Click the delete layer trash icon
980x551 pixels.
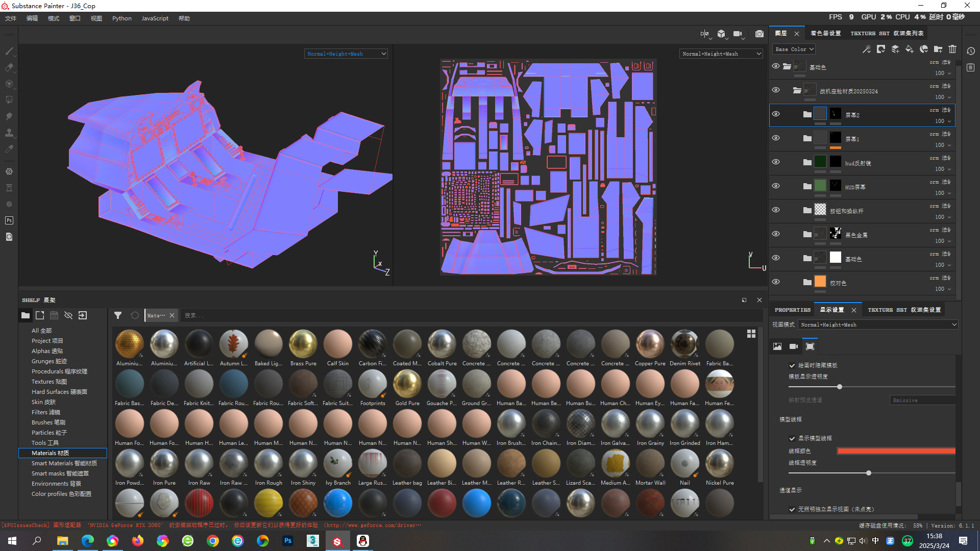(x=952, y=49)
